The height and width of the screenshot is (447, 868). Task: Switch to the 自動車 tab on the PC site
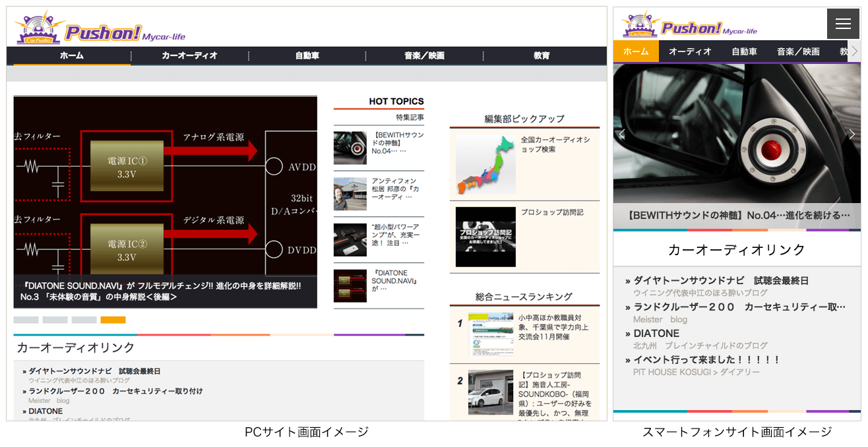tap(307, 56)
